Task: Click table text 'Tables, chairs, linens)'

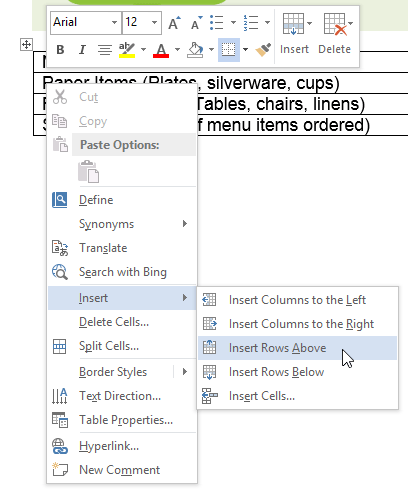Action: (x=280, y=104)
